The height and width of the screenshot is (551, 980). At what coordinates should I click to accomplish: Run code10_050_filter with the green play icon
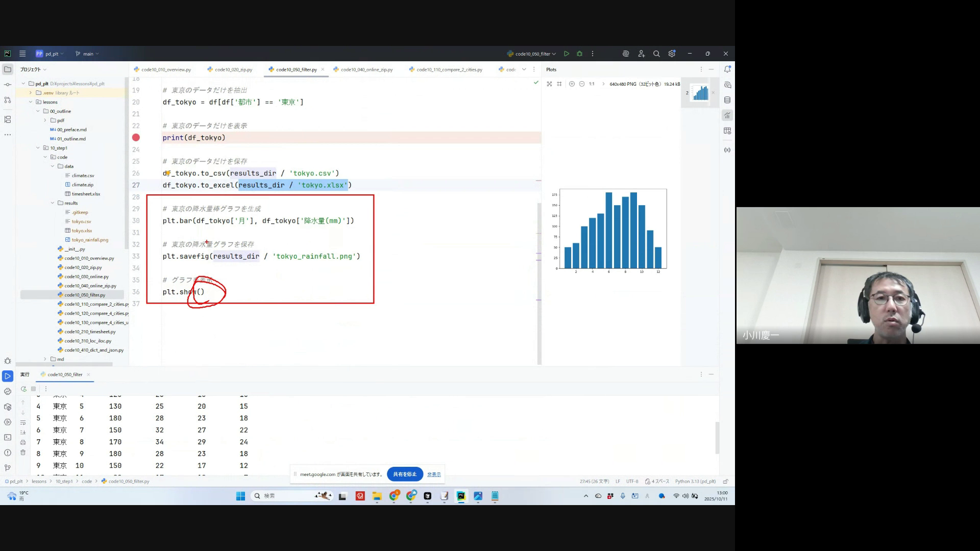pos(567,54)
